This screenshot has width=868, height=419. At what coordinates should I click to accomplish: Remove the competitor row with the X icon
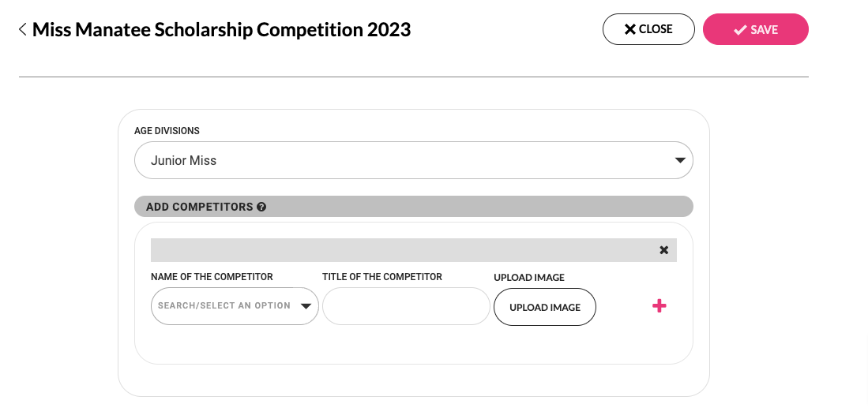point(663,250)
